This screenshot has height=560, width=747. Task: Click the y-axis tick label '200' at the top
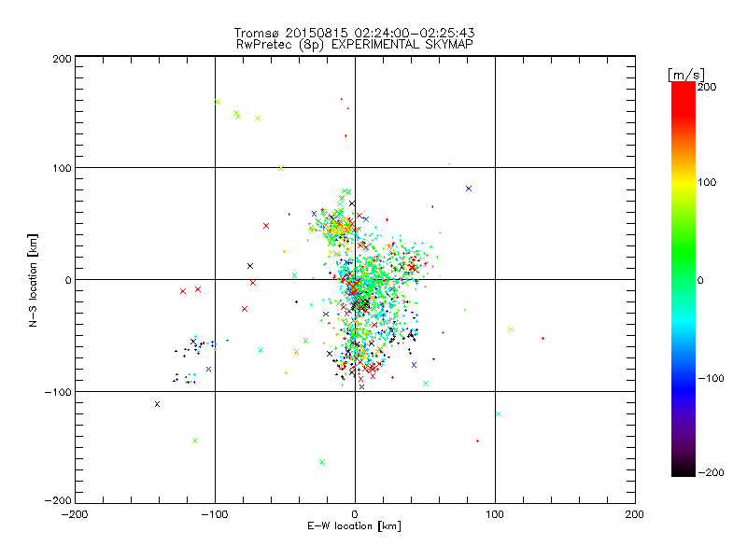[x=62, y=59]
